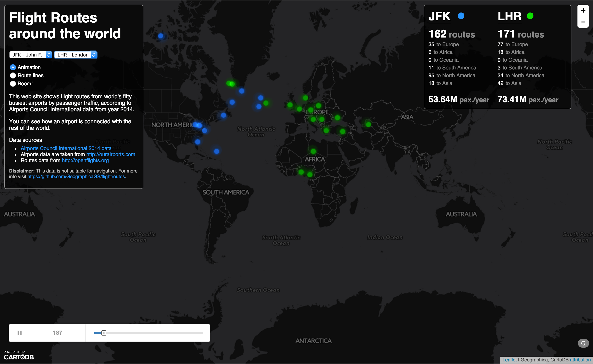Select the Boom! radio option
593x364 pixels.
click(x=13, y=83)
